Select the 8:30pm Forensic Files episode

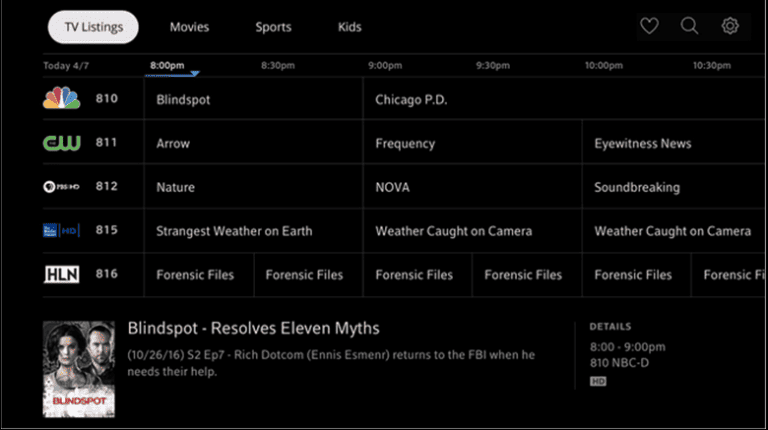(x=309, y=275)
